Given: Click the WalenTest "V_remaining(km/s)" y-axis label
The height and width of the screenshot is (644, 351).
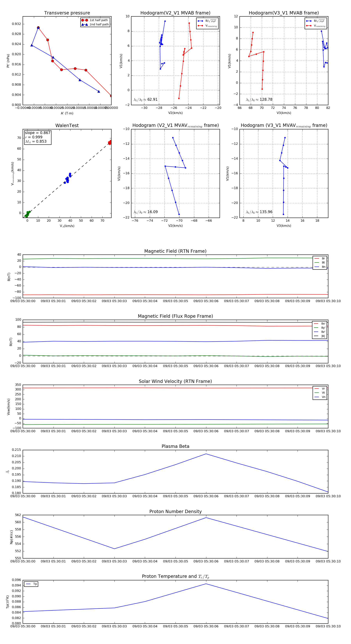Looking at the screenshot, I should (12, 173).
